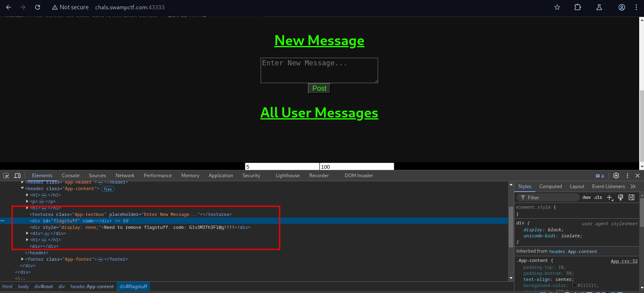Open DevTools three-dot customize menu

627,176
